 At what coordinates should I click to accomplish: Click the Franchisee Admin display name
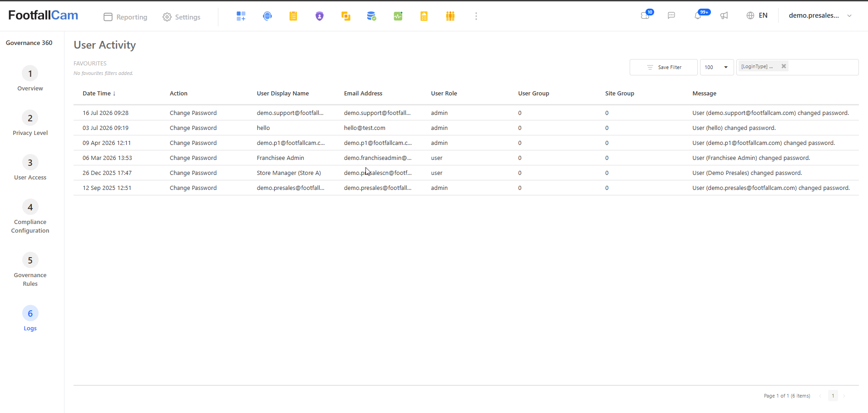tap(281, 158)
